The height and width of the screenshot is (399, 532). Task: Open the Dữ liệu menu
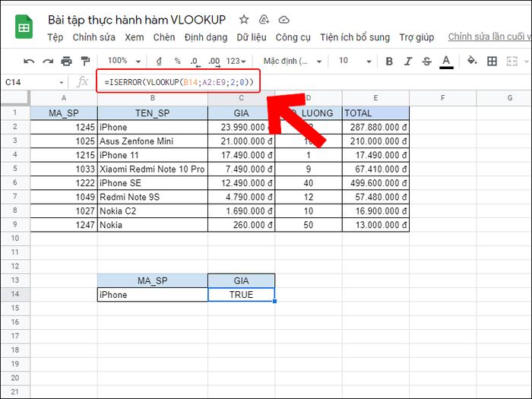click(x=252, y=37)
